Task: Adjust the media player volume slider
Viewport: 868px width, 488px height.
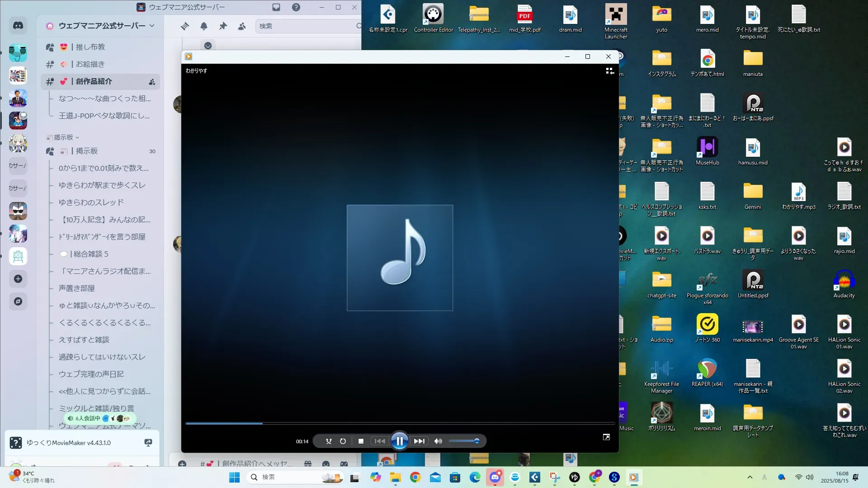Action: (x=464, y=441)
